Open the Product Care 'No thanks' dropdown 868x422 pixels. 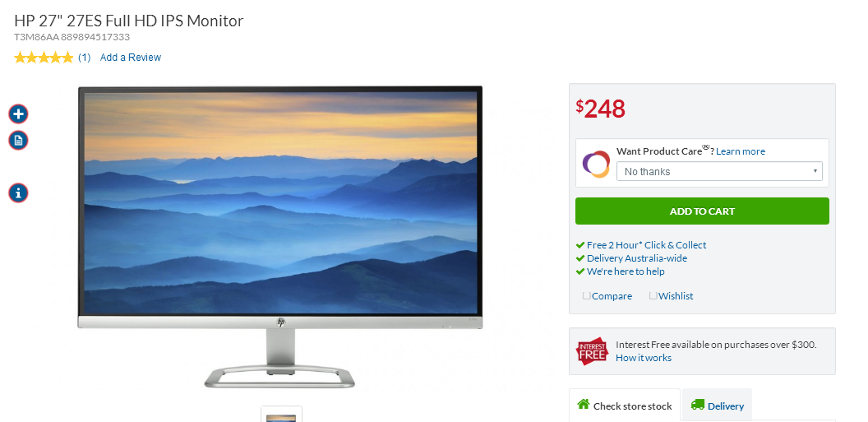pos(719,171)
